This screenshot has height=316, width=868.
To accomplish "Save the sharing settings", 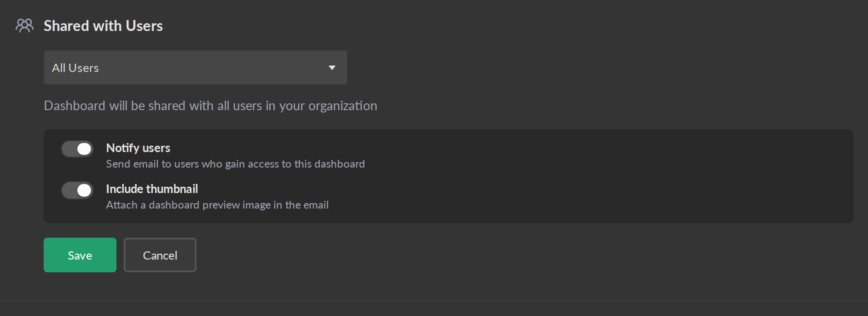I will (80, 255).
